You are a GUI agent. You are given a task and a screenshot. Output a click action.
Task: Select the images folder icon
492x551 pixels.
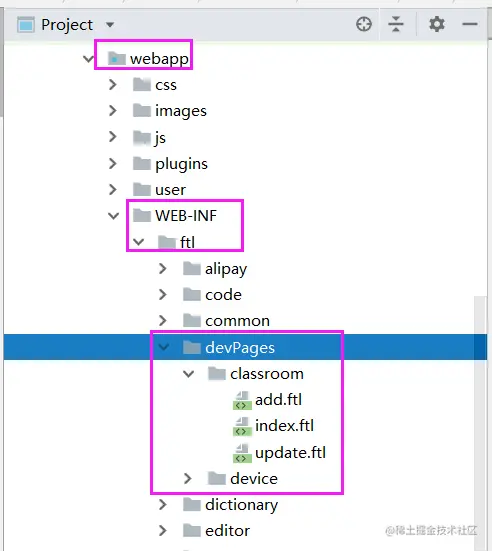click(x=142, y=111)
